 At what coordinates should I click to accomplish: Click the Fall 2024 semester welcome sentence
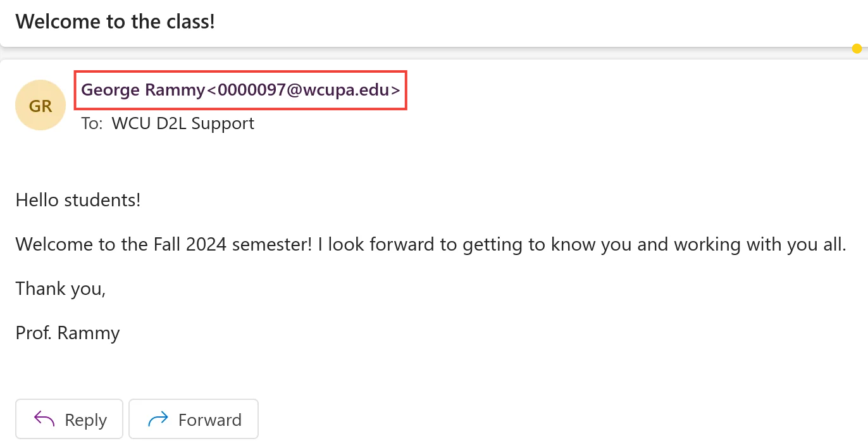(x=430, y=244)
